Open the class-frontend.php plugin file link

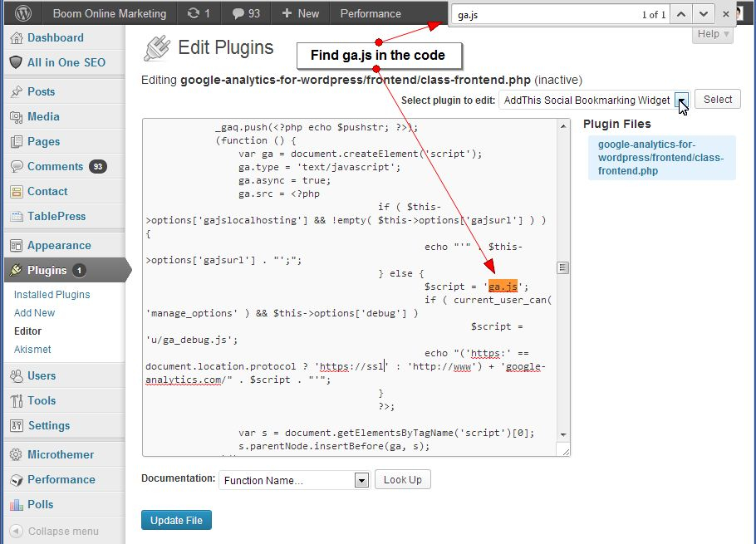coord(660,158)
